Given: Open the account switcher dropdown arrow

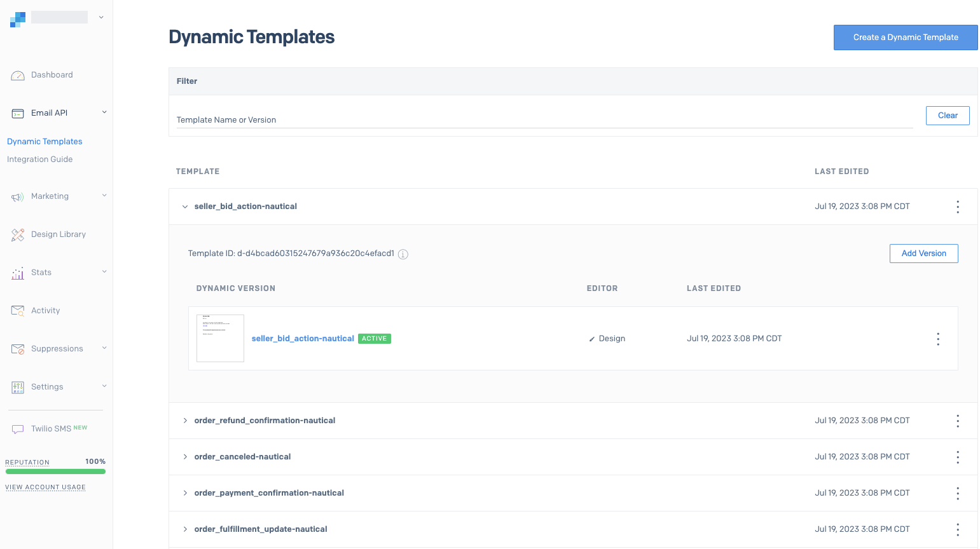Looking at the screenshot, I should tap(101, 18).
